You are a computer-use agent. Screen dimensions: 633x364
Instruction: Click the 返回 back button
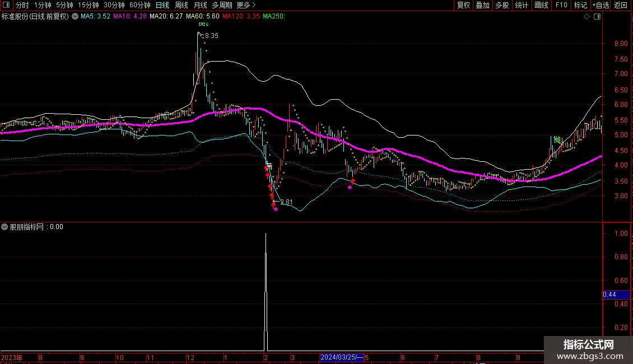point(621,5)
